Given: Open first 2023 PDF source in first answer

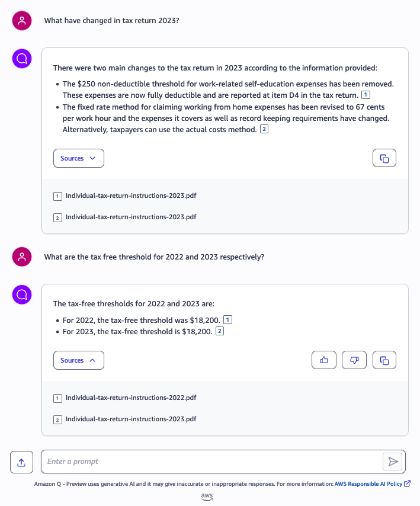Looking at the screenshot, I should click(x=130, y=196).
